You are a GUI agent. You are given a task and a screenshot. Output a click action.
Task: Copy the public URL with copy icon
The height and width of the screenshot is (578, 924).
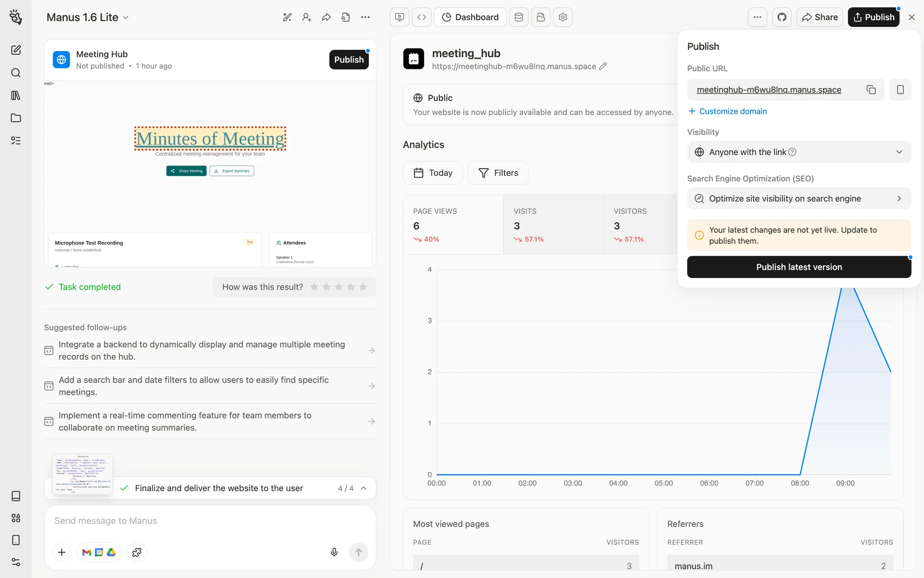point(871,90)
